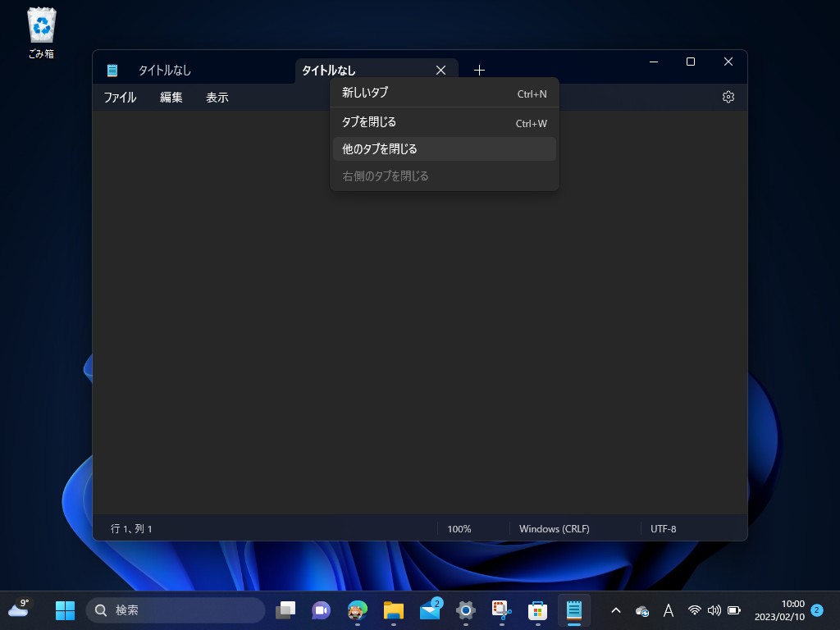
Task: Open the Start menu
Action: [65, 610]
